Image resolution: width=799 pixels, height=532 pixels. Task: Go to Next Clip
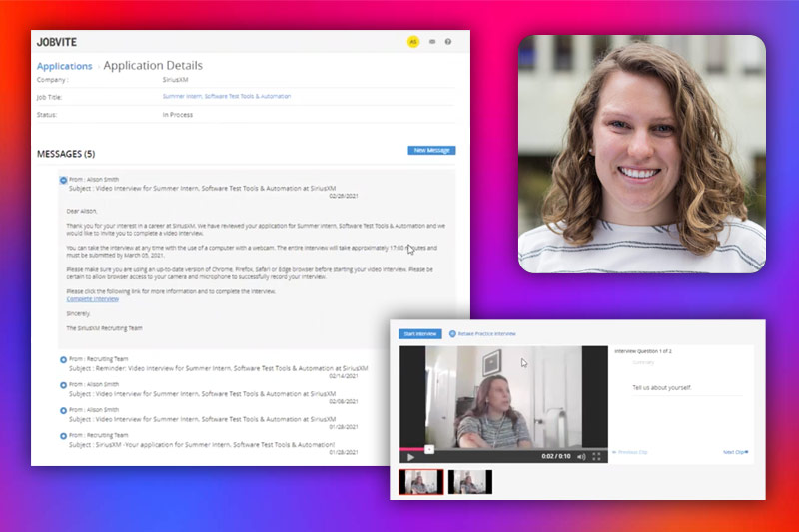click(736, 452)
